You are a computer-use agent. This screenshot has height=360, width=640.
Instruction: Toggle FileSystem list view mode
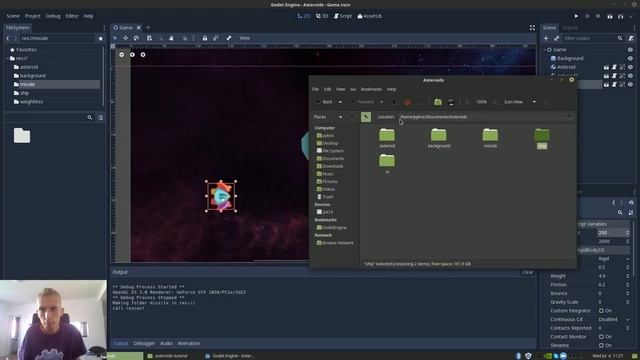tap(100, 118)
